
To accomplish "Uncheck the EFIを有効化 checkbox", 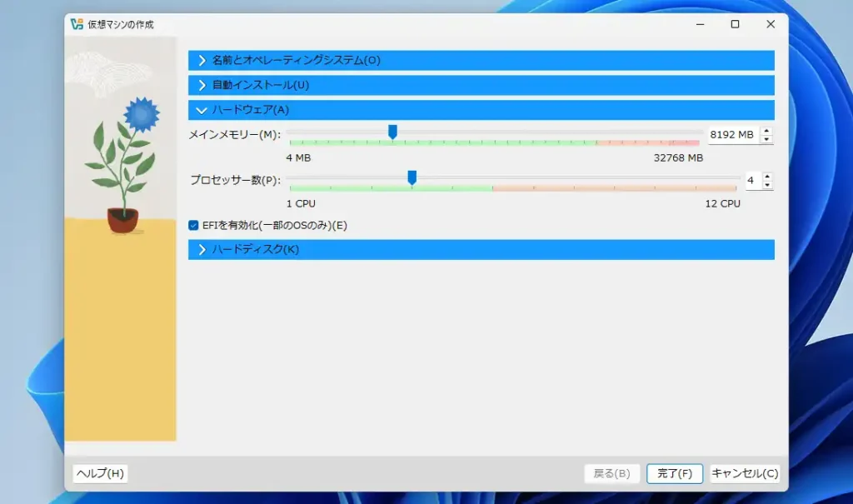I will pyautogui.click(x=194, y=225).
